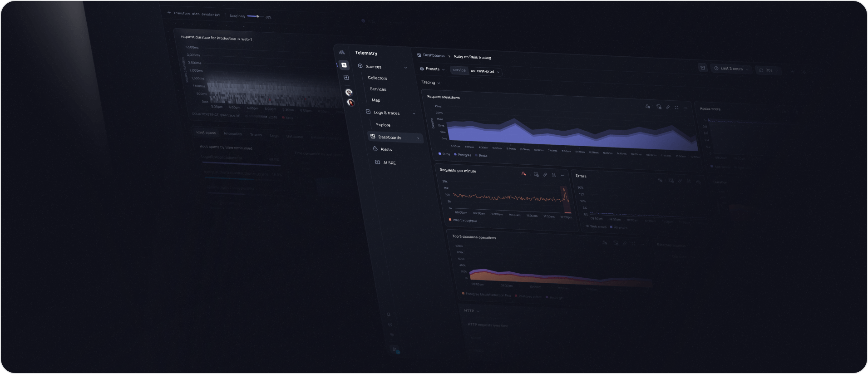This screenshot has width=868, height=374.
Task: Toggle the Ruby series in the chart legend
Action: [x=444, y=154]
